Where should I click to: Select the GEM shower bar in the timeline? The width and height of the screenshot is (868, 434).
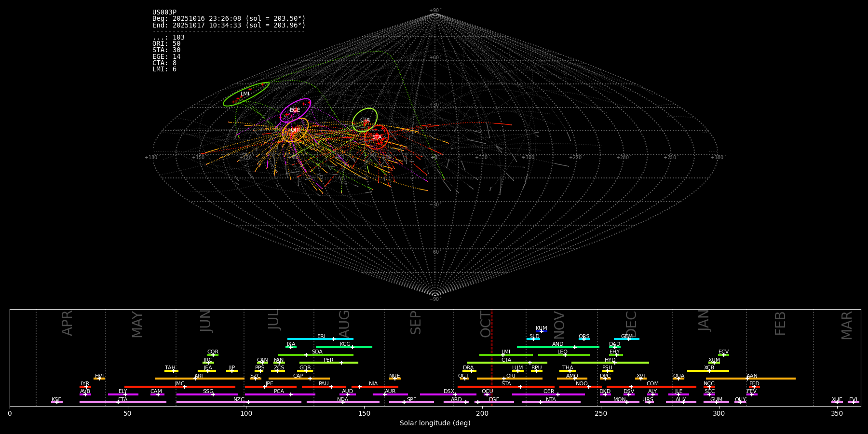[626, 339]
